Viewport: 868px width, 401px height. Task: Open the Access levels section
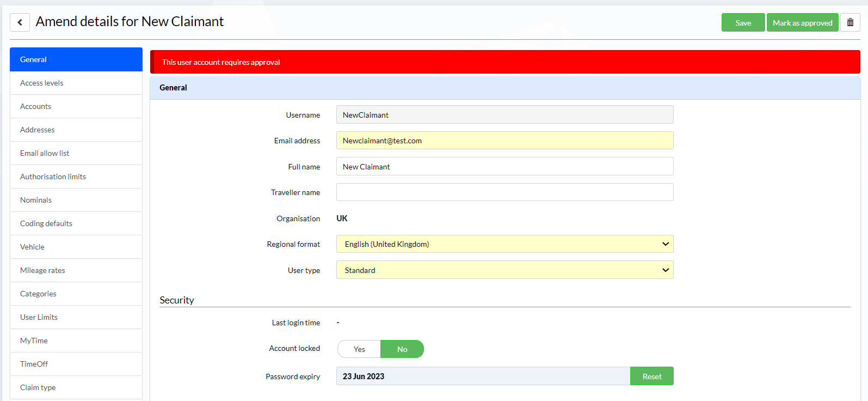tap(76, 83)
